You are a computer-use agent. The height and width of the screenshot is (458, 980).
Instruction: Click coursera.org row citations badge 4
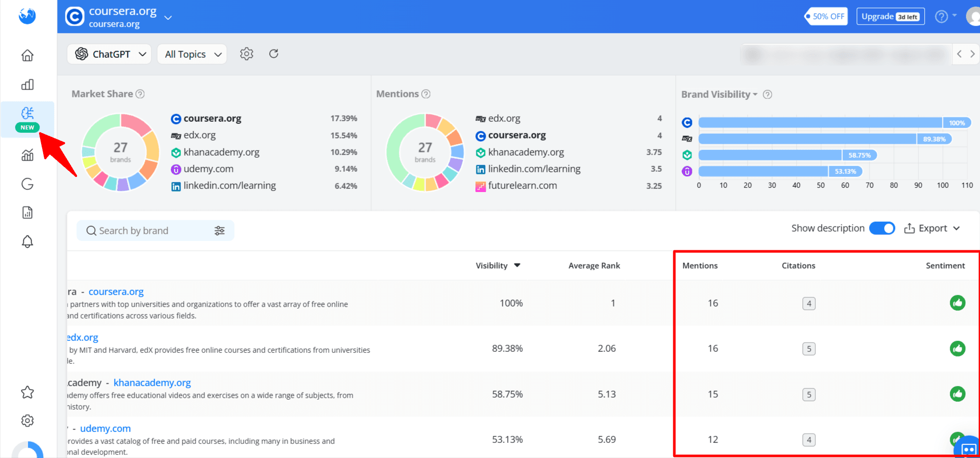(x=809, y=303)
